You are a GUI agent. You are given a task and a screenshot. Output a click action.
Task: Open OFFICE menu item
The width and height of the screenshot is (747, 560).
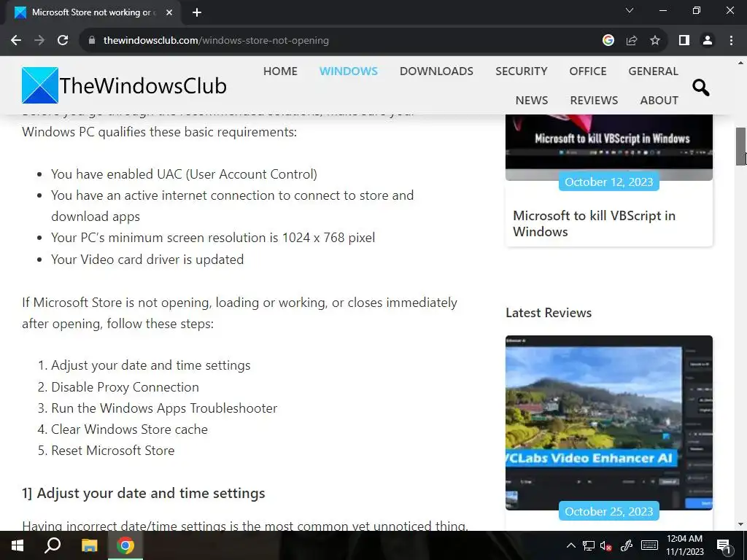point(588,71)
